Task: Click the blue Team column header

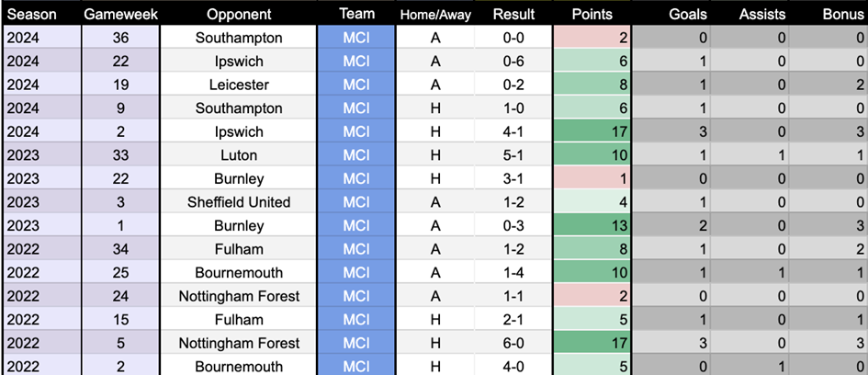Action: [355, 14]
